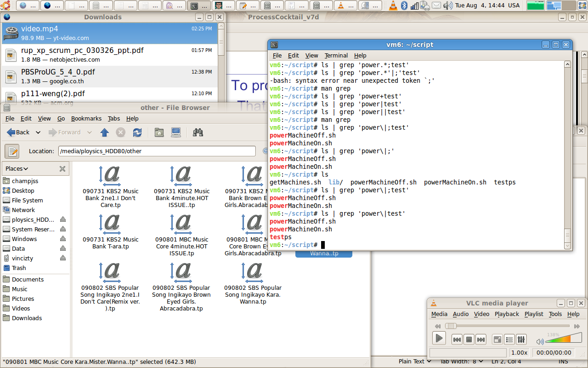Click the VLC stop button
The height and width of the screenshot is (368, 588).
click(x=469, y=340)
